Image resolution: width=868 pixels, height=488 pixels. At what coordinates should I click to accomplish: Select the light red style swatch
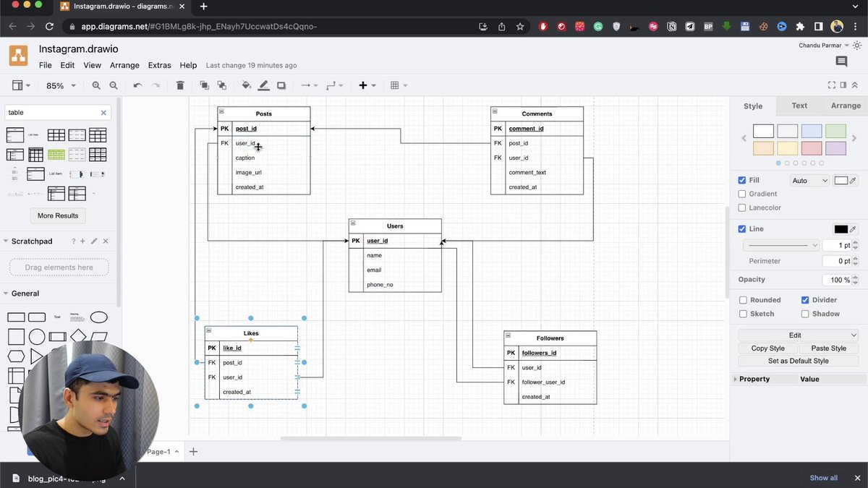tap(812, 148)
